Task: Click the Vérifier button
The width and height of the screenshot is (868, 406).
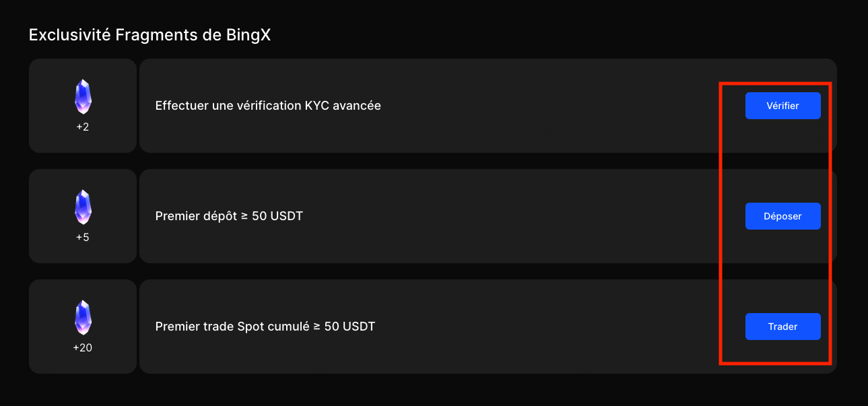Action: point(782,106)
